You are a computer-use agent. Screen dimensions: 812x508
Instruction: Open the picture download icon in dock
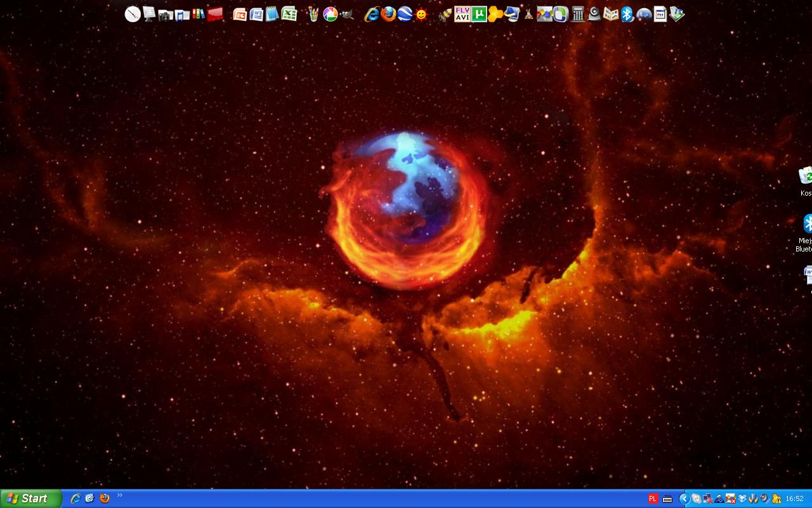point(677,14)
